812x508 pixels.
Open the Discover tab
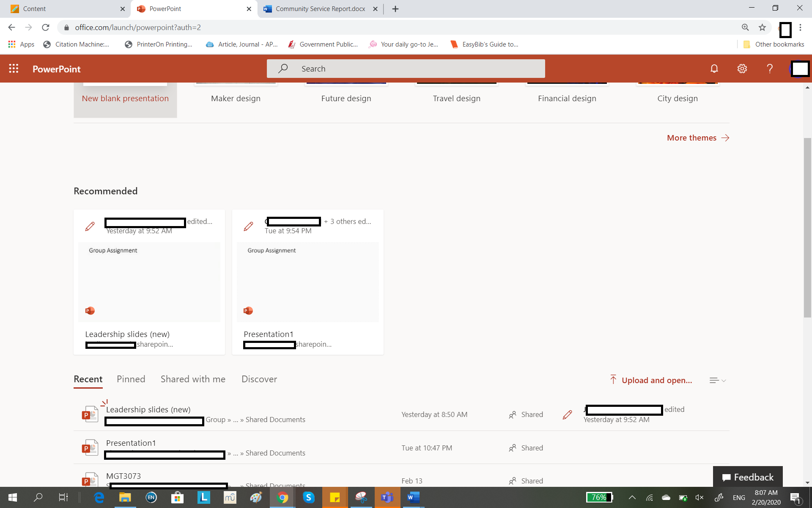click(x=259, y=379)
